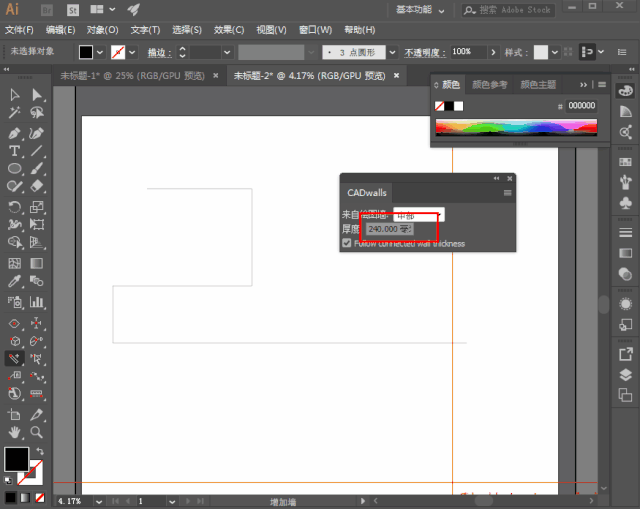The height and width of the screenshot is (509, 640).
Task: Open the 来自绘图墙 dropdown in CADwalls
Action: pyautogui.click(x=419, y=215)
